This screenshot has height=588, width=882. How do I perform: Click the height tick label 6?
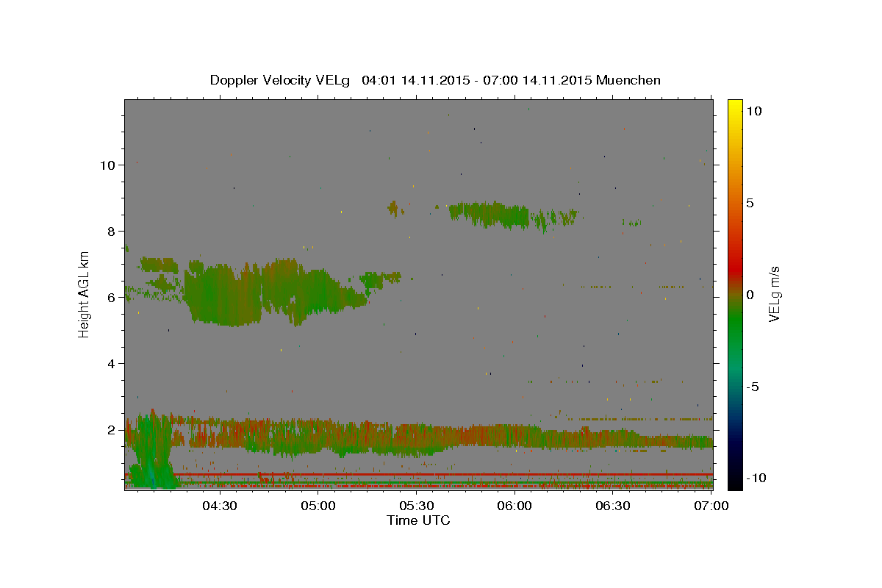111,297
